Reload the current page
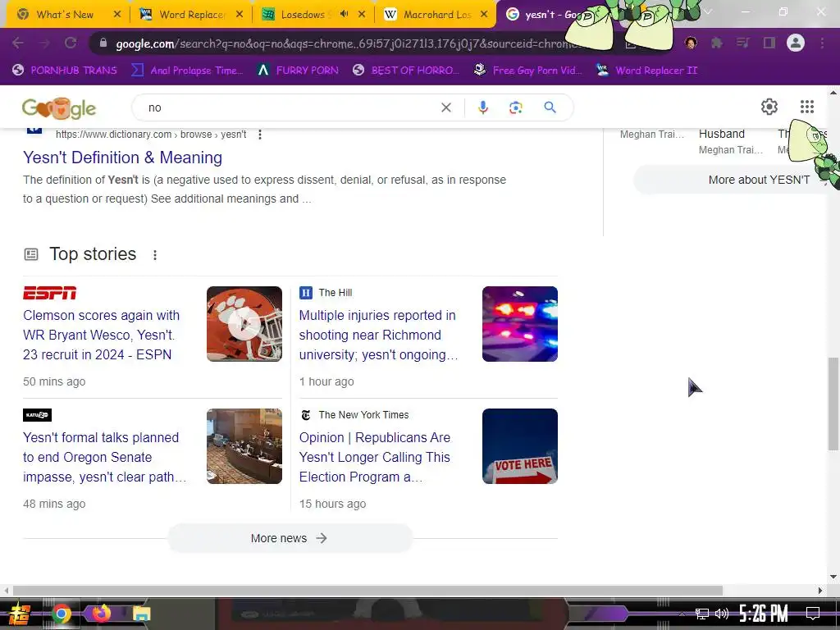 click(71, 43)
